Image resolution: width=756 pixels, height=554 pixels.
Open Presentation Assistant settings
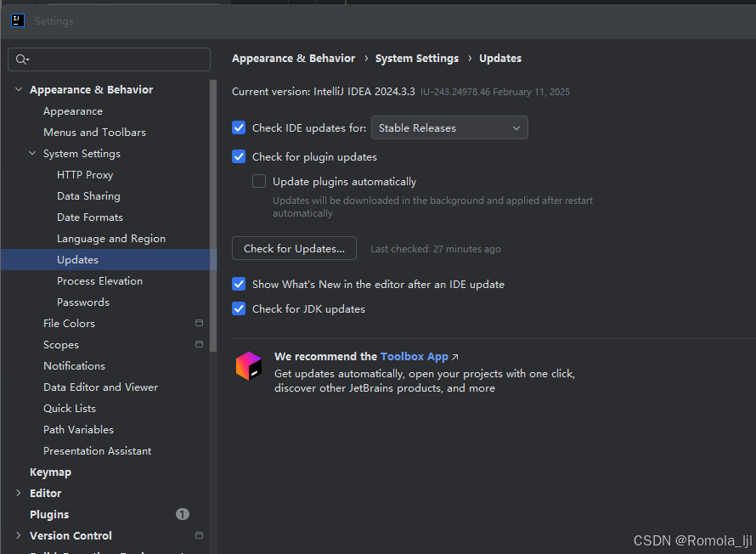98,450
